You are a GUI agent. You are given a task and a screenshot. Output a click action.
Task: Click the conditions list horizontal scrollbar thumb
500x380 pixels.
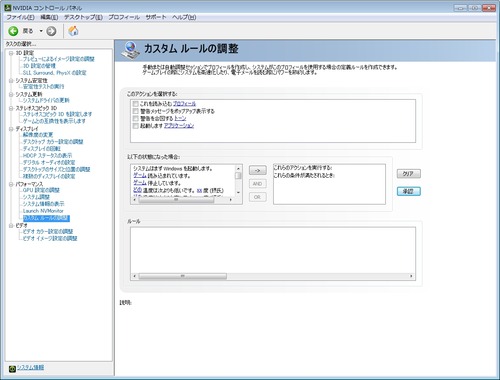pos(176,200)
